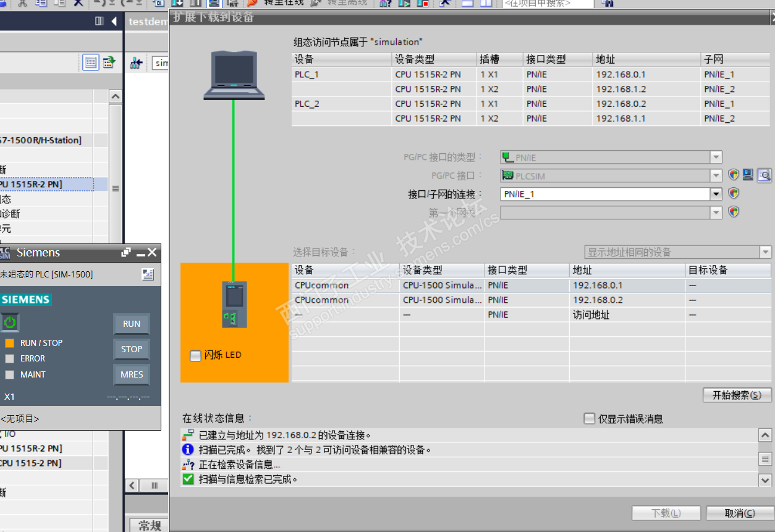775x532 pixels.
Task: Click the shield icon next to the first gateway field
Action: [734, 213]
